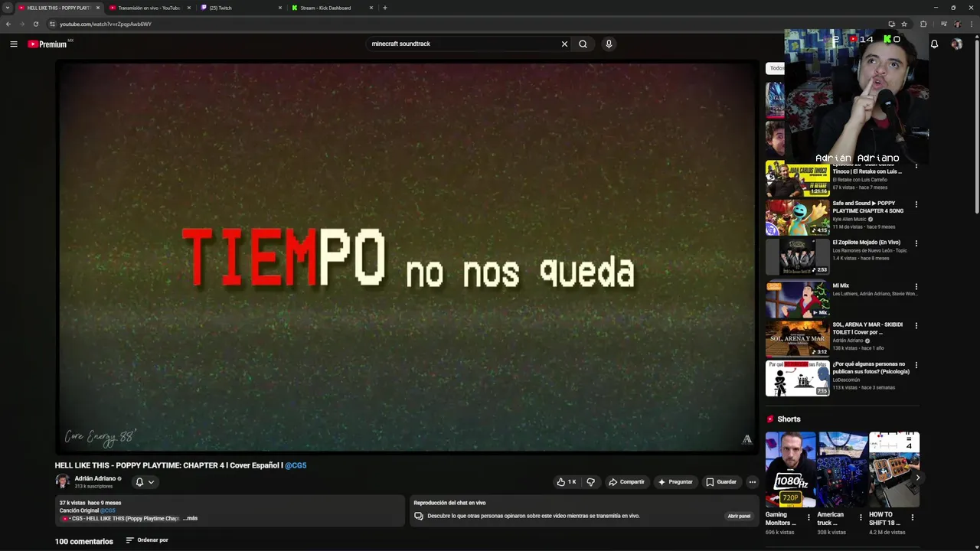980x551 pixels.
Task: Install app icon in address bar
Action: tap(891, 24)
